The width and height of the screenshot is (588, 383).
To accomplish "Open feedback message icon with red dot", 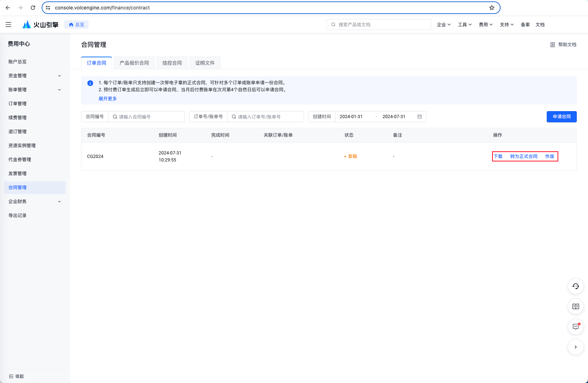I will tap(575, 327).
